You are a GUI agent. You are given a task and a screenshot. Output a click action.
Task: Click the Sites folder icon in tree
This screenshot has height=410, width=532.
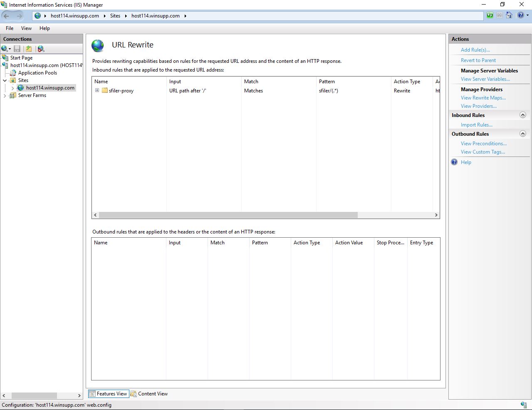pyautogui.click(x=13, y=80)
